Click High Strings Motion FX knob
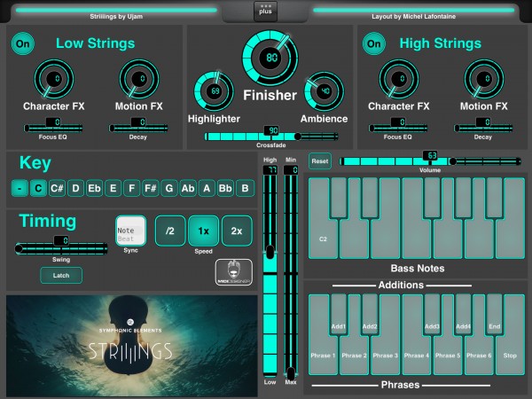Image resolution: width=532 pixels, height=399 pixels. point(484,79)
